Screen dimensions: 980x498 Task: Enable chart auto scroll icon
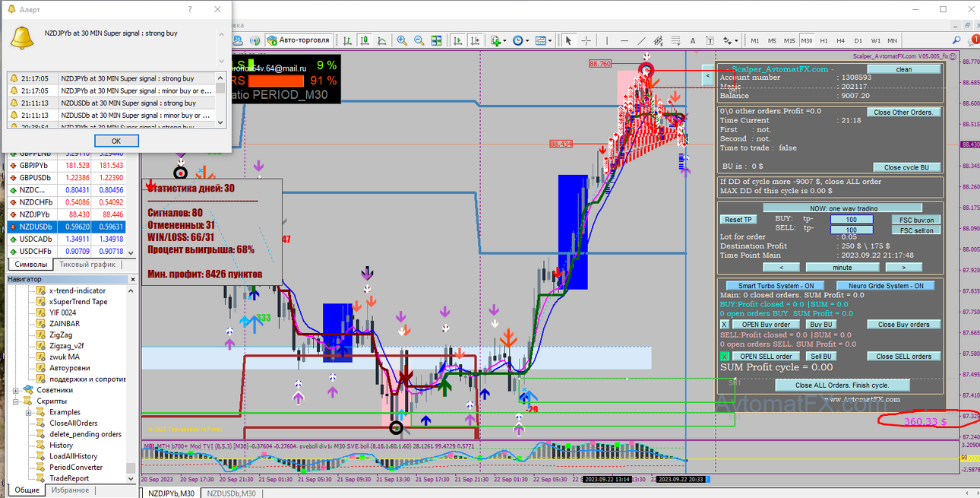pyautogui.click(x=457, y=40)
